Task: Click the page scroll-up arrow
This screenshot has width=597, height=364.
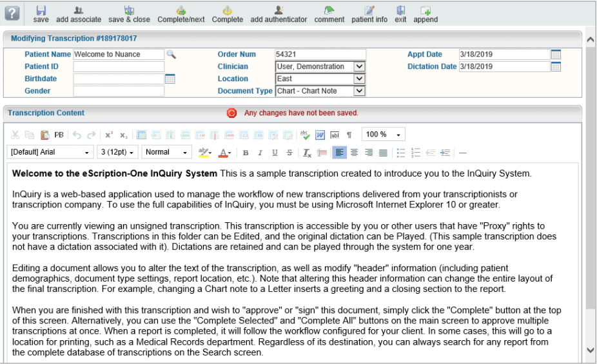Action: pyautogui.click(x=591, y=39)
